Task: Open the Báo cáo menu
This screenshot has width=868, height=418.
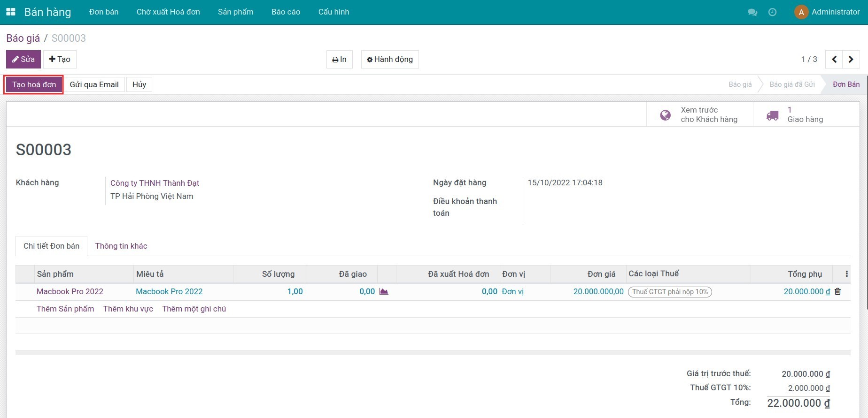Action: tap(286, 12)
